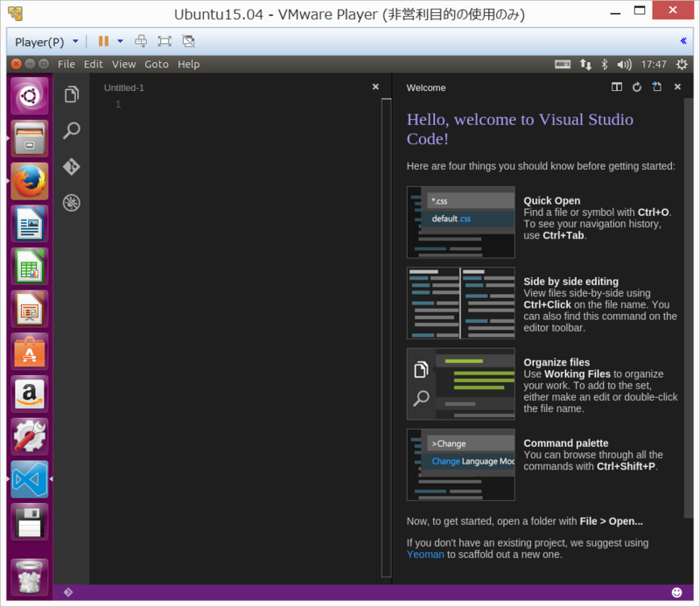Click the smiley feedback icon in status bar
700x607 pixels.
(676, 592)
